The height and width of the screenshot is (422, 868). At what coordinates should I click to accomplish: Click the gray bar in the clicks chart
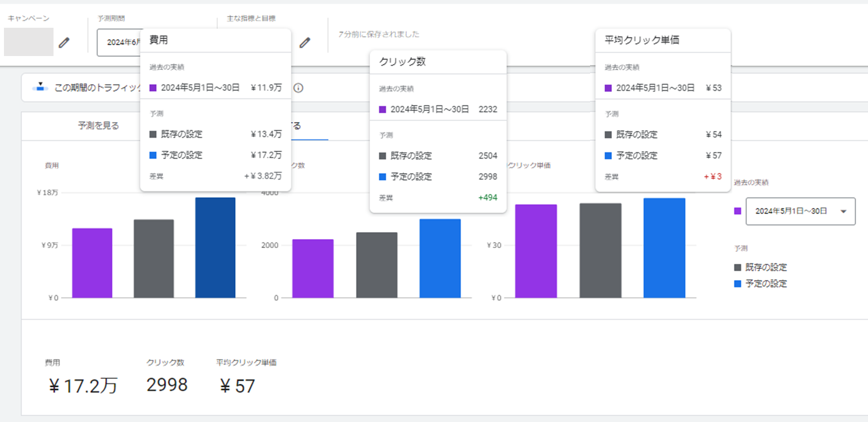click(x=377, y=265)
